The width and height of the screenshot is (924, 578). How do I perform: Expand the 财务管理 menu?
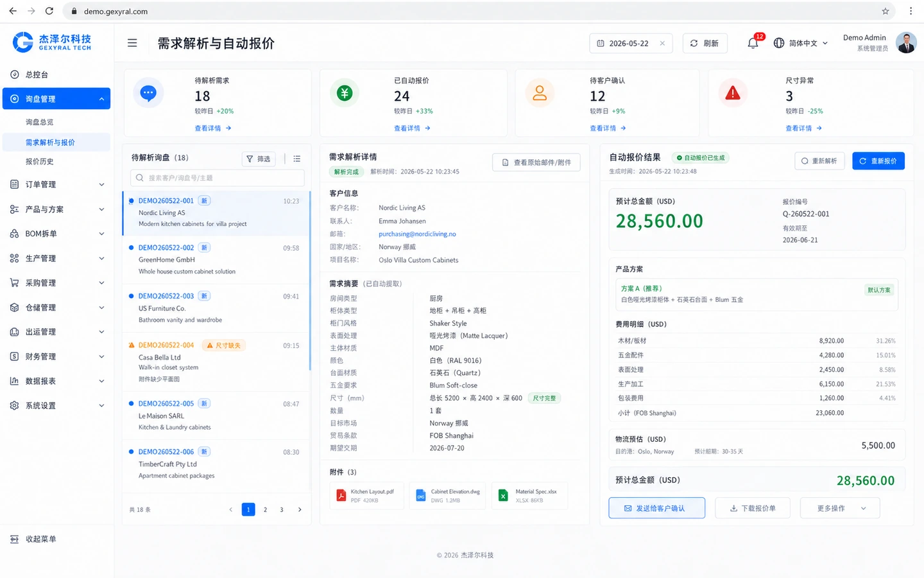(56, 356)
